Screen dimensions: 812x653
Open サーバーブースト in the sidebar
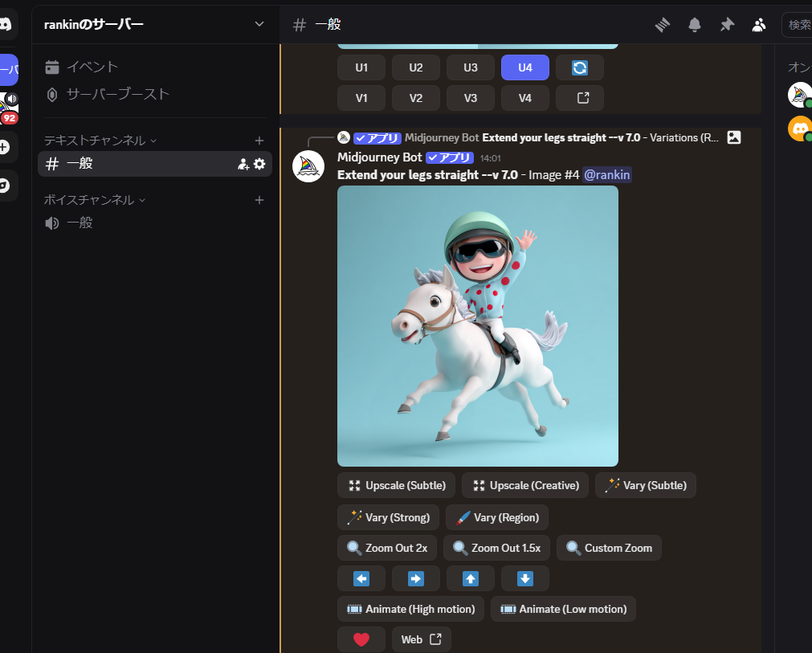pos(117,94)
